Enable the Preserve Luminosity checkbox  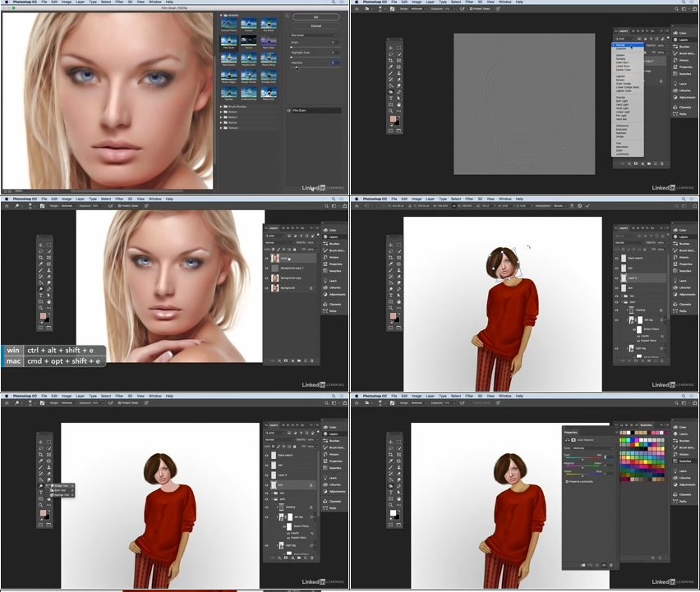coord(566,481)
